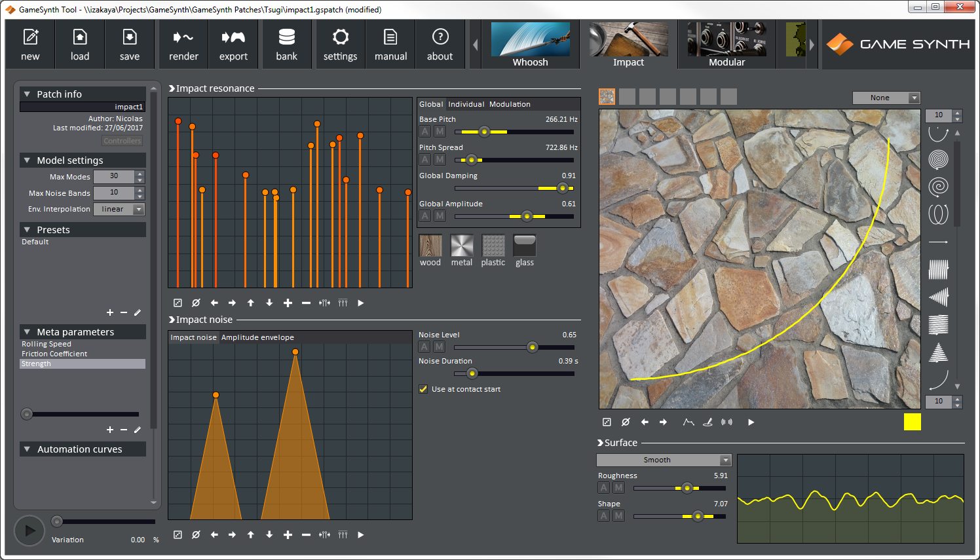Collapse the Patch info section
The image size is (980, 560).
27,94
